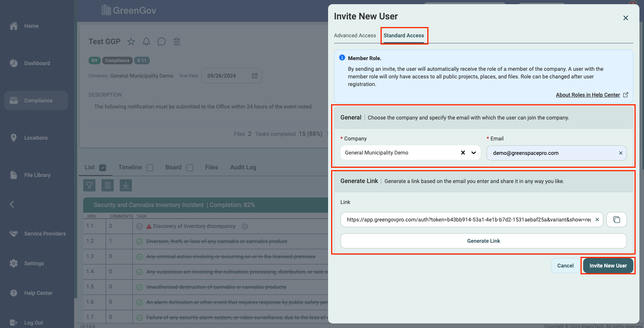Collapse the sidebar with the back arrow
Screen dimensions: 644x328
pos(12,204)
